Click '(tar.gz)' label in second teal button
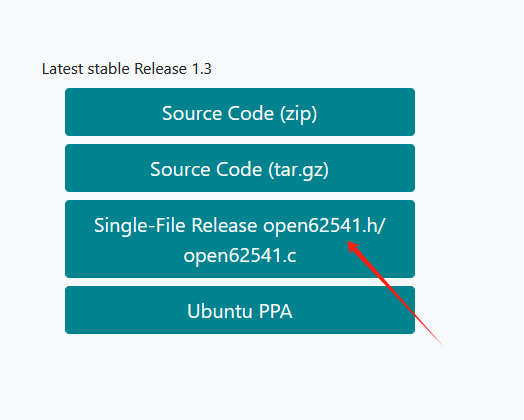Screen dimensions: 524x420 click(x=298, y=170)
